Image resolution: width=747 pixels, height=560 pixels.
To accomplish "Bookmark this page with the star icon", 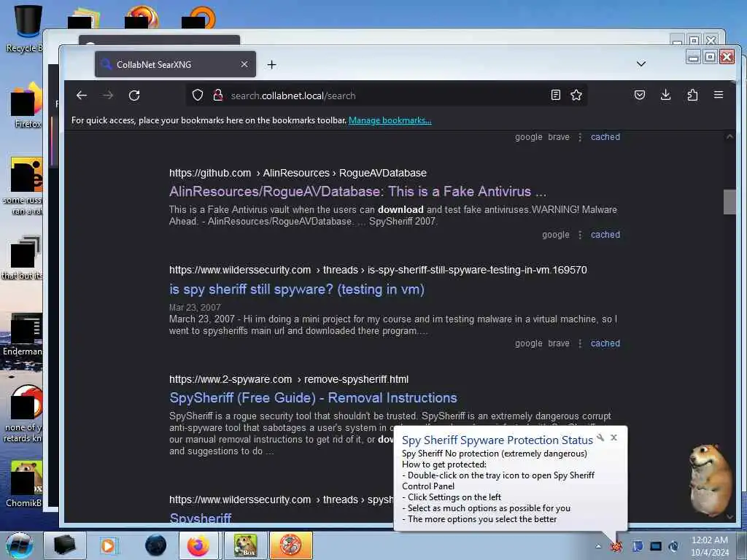I will click(576, 96).
